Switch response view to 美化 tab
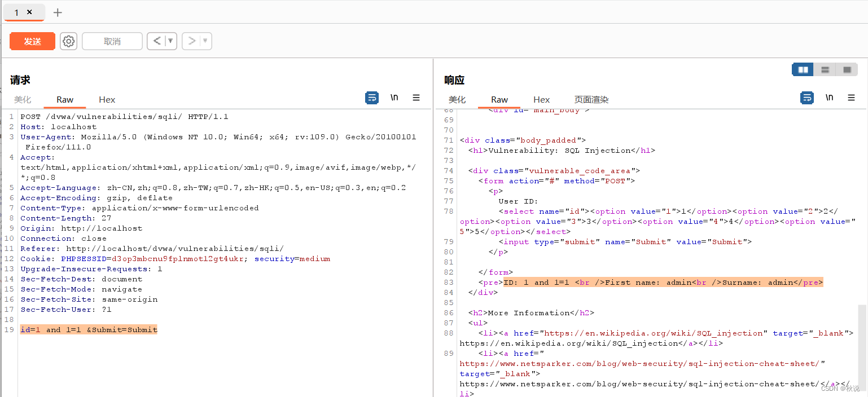Screen dimensions: 868x397 click(x=457, y=100)
